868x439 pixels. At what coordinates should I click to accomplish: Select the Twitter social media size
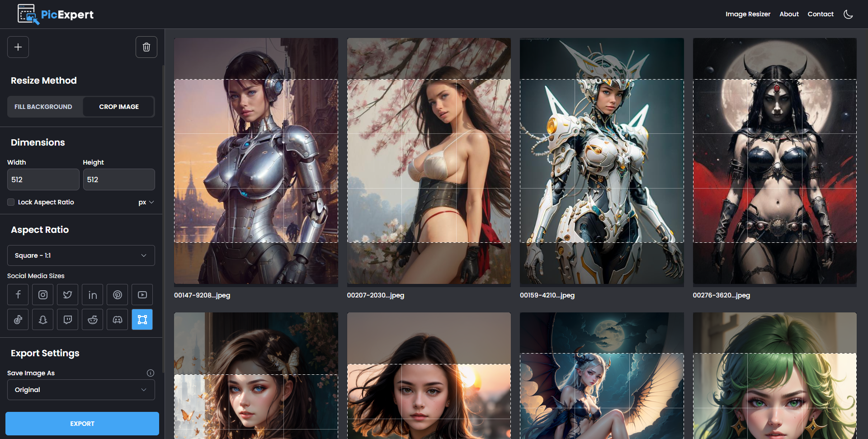[68, 295]
